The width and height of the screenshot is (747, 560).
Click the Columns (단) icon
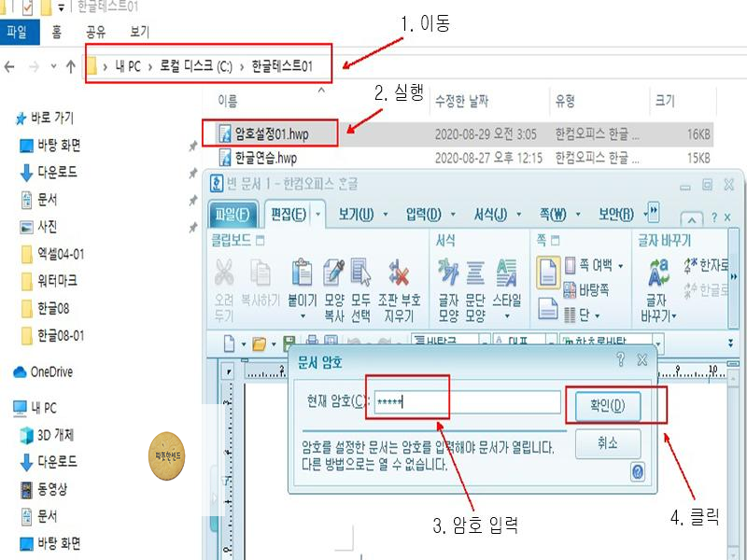click(x=570, y=315)
